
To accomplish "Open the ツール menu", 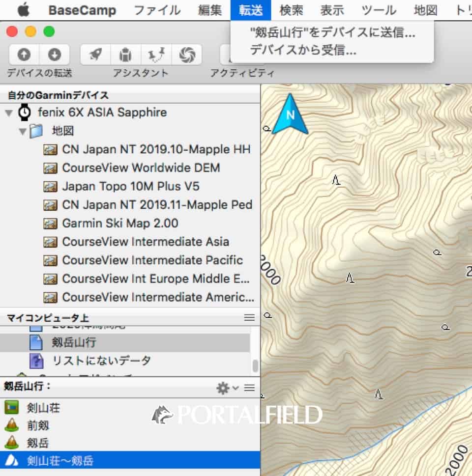I will [x=379, y=10].
